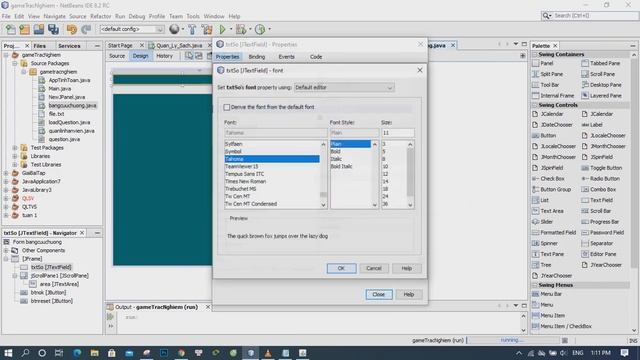Image resolution: width=640 pixels, height=360 pixels.
Task: Click the Open Project toolbar icon
Action: pos(39,29)
